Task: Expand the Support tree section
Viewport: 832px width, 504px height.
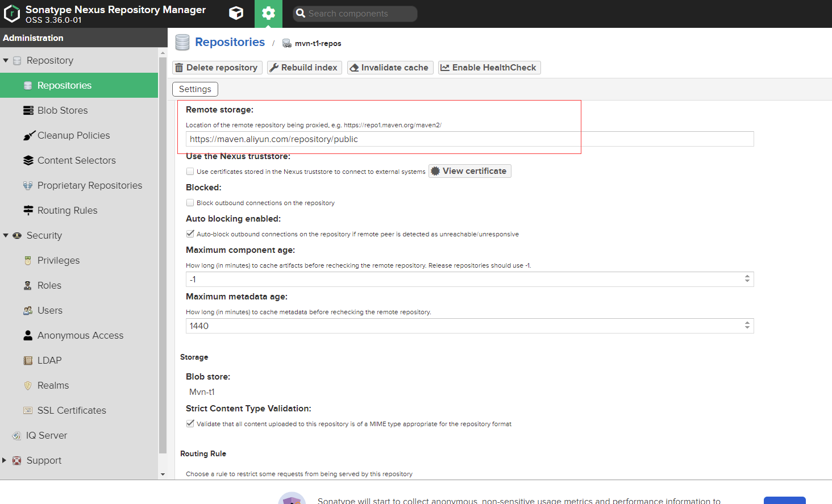Action: pyautogui.click(x=5, y=460)
